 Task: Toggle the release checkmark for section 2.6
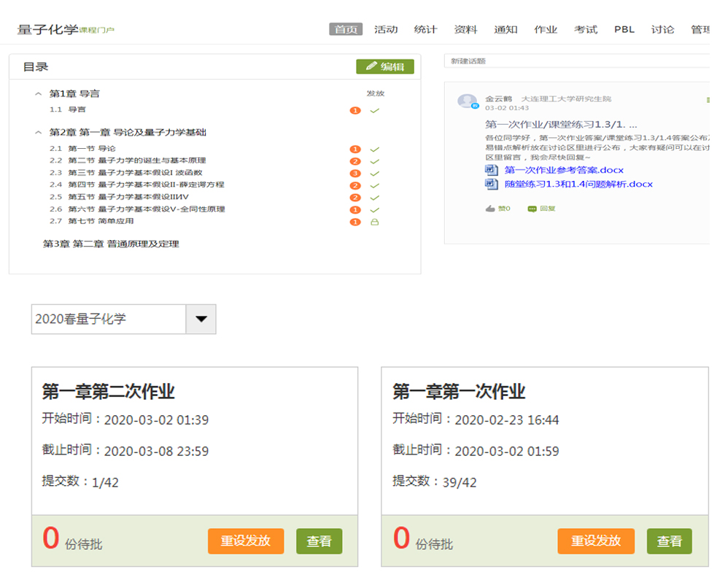[x=374, y=210]
